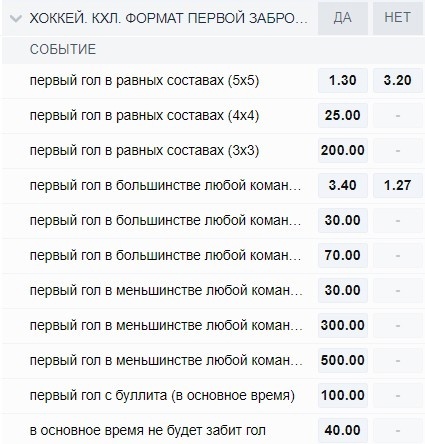Viewport: 425px width, 444px height.
Task: Click label первый гол в равных составах (4x4)
Action: tap(144, 116)
